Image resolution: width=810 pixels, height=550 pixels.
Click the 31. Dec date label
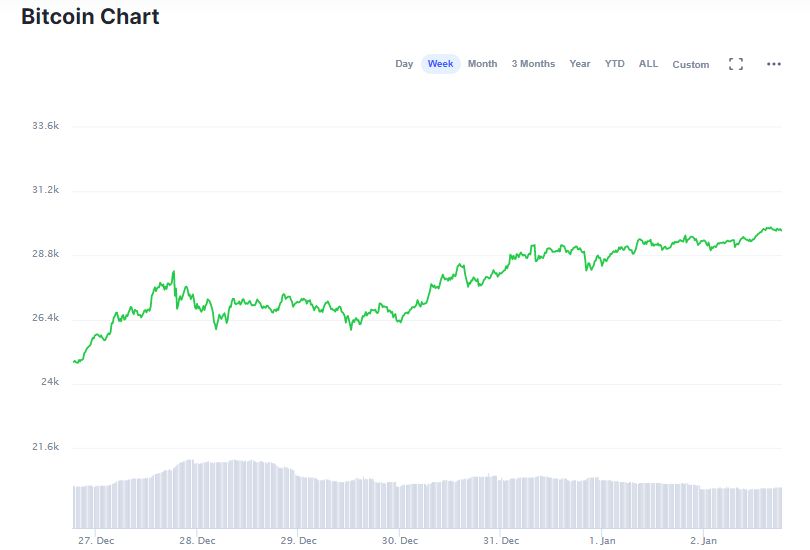click(x=501, y=541)
